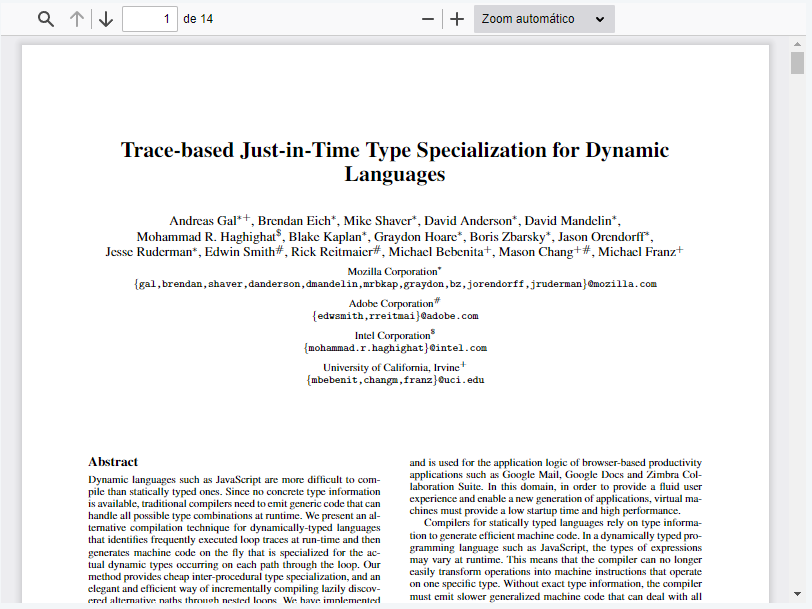Screen dimensions: 812x609
Task: Click the scrollbar up arrow
Action: coord(798,45)
